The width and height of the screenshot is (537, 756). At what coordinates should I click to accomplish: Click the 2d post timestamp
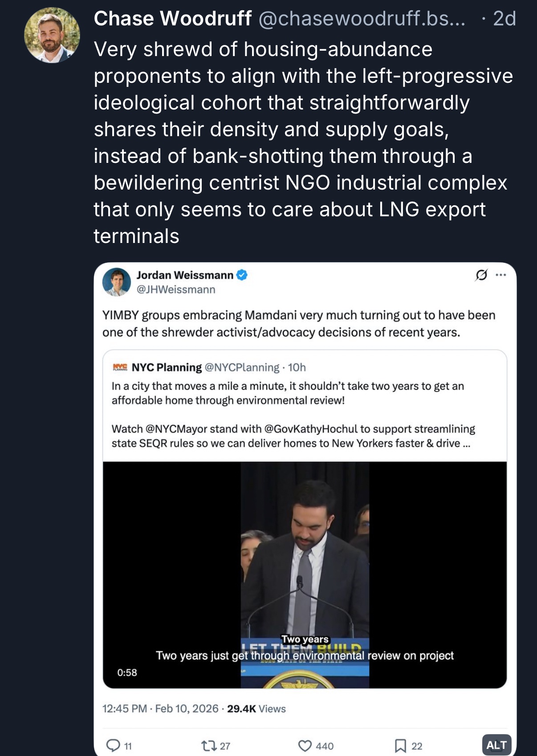click(504, 19)
